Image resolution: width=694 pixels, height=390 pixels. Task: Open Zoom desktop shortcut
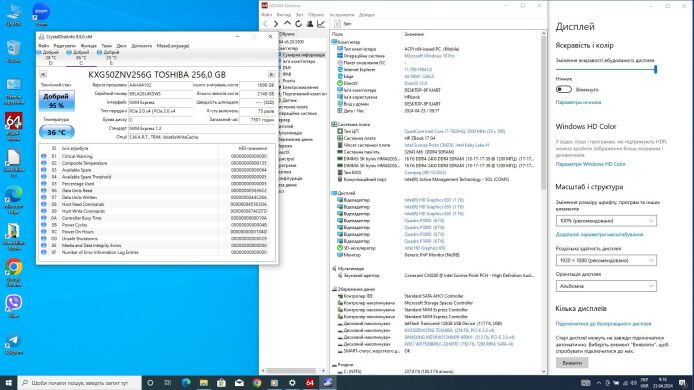click(41, 14)
